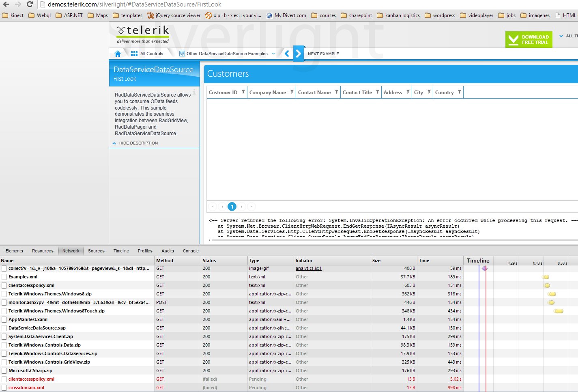Open the My Divert.com bookmark
578x392 pixels.
(x=286, y=15)
